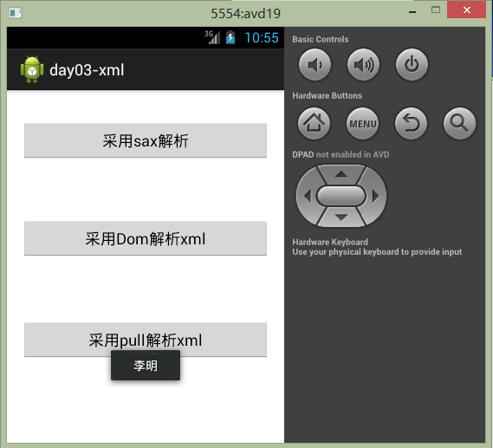Click the DPAD right arrow
Viewport: 493px width, 448px height.
click(x=376, y=196)
